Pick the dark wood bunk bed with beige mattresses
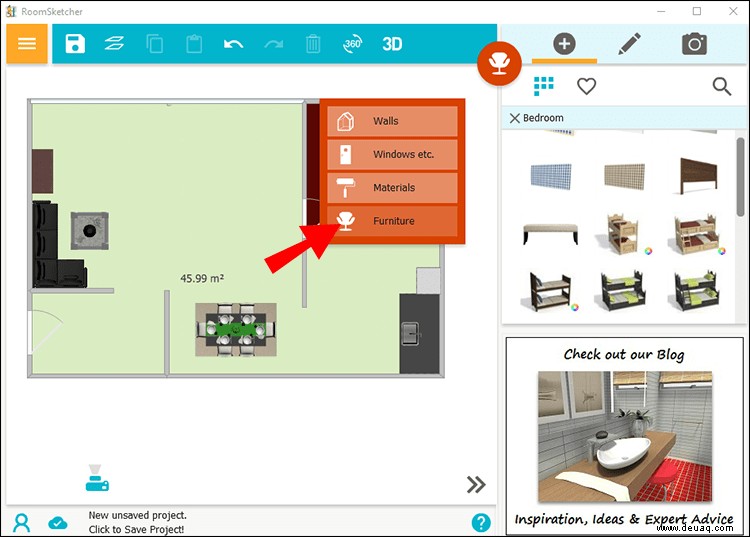 pyautogui.click(x=550, y=290)
